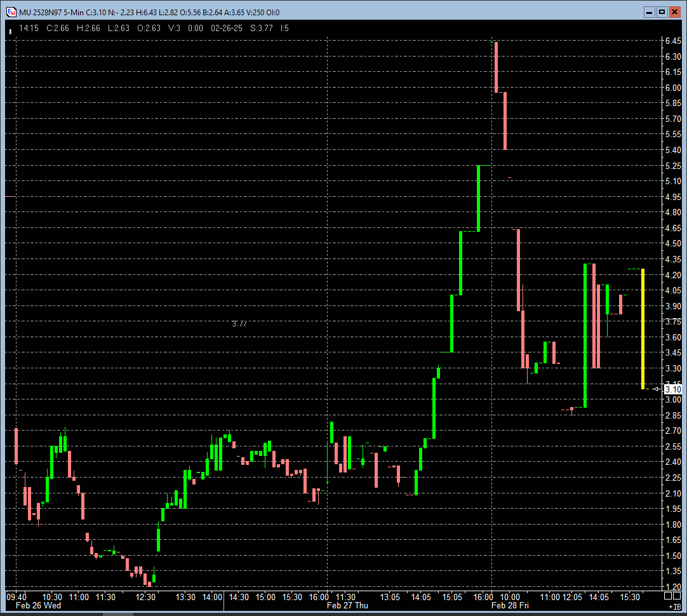The image size is (687, 616).
Task: Click the O:2.63 open value in readout
Action: pos(149,28)
